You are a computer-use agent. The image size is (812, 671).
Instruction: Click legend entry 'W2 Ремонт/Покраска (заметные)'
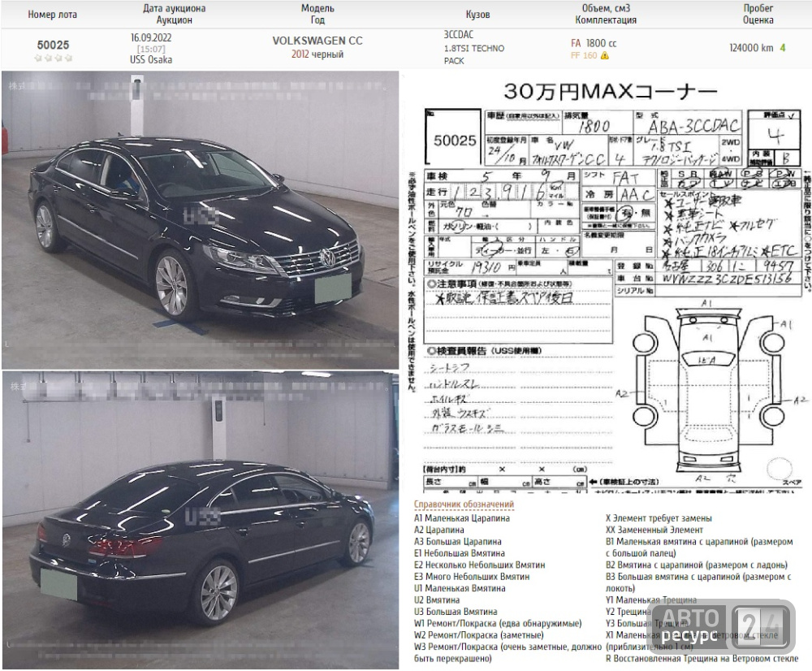coord(478,634)
